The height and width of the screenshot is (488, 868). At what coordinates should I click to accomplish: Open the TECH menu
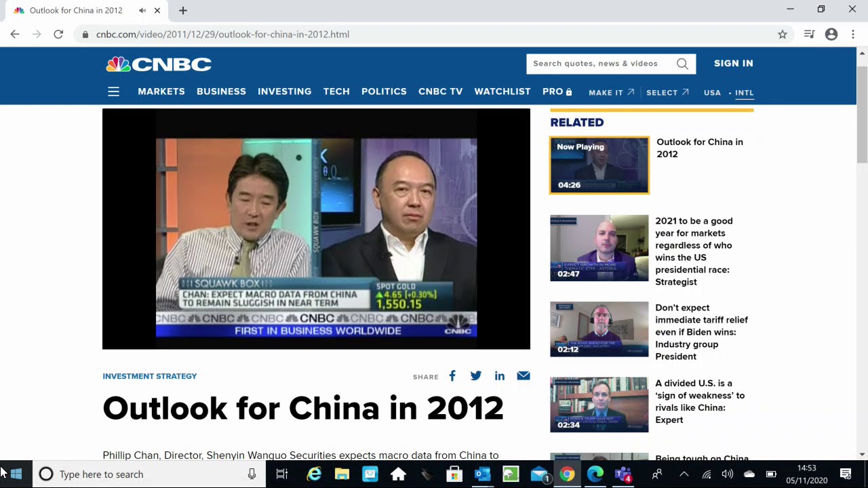coord(336,91)
